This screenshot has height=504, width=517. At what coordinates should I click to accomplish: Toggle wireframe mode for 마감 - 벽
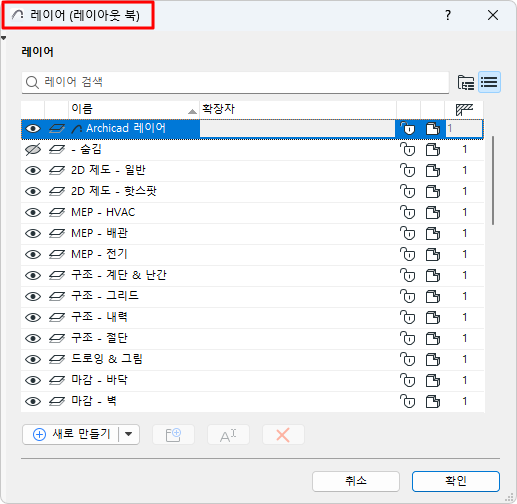[x=433, y=402]
